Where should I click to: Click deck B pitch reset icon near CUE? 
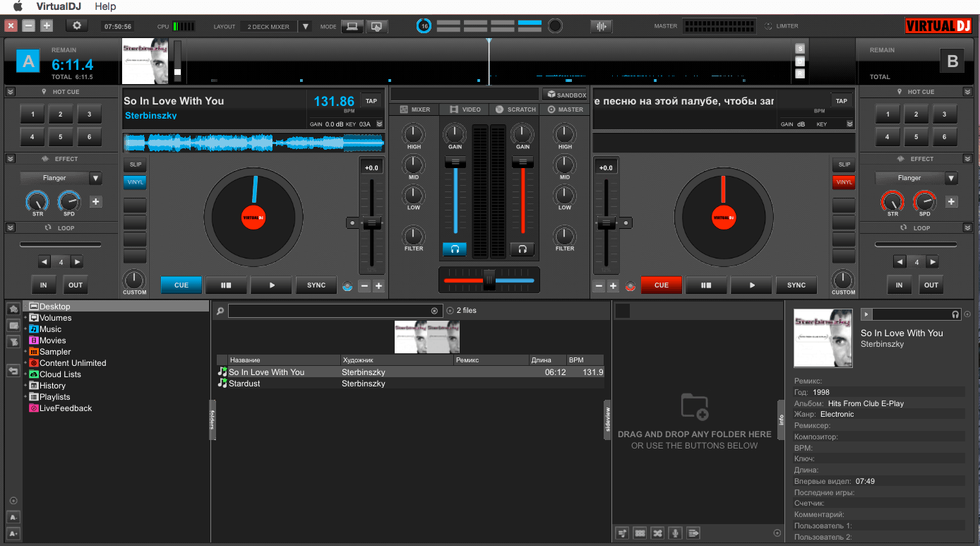point(631,286)
